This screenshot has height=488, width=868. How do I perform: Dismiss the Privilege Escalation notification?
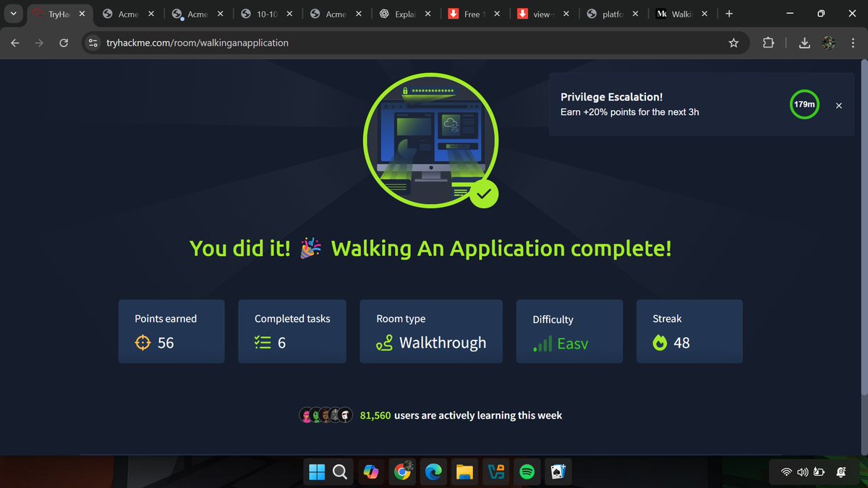tap(839, 106)
